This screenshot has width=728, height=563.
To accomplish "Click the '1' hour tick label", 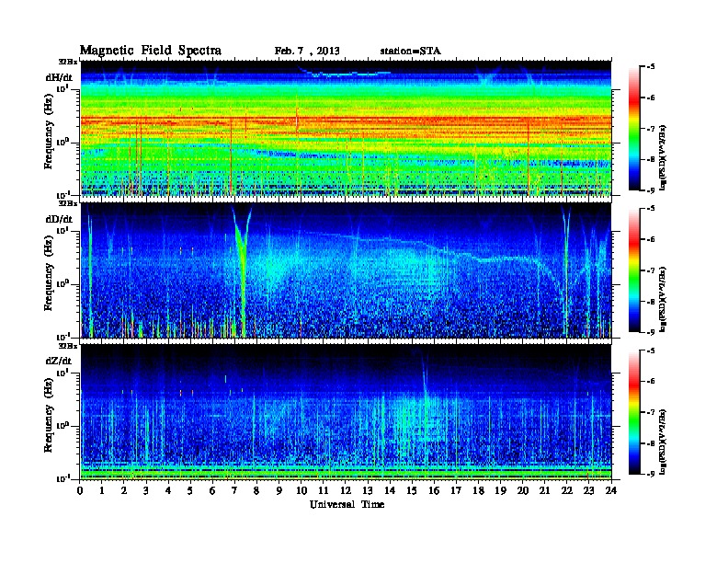I will 102,490.
